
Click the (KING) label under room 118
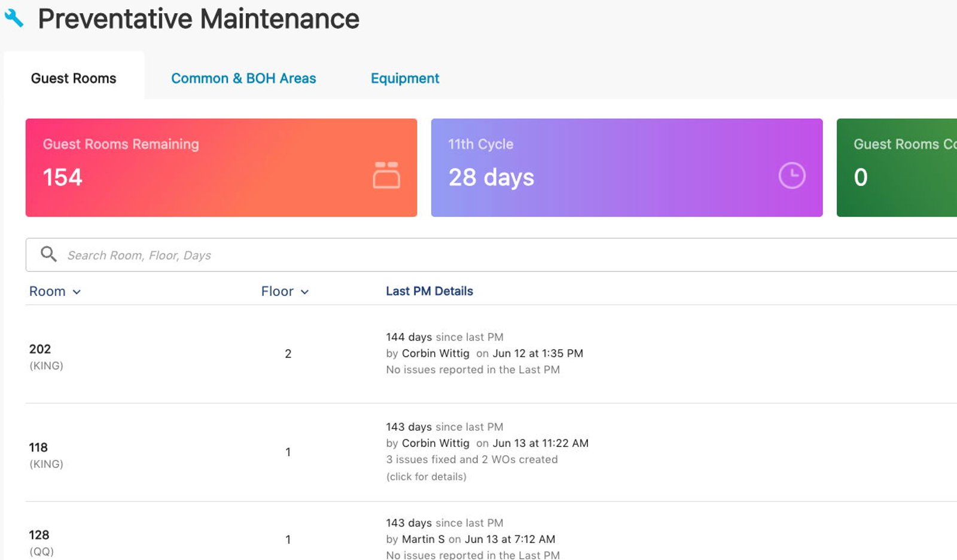tap(46, 464)
